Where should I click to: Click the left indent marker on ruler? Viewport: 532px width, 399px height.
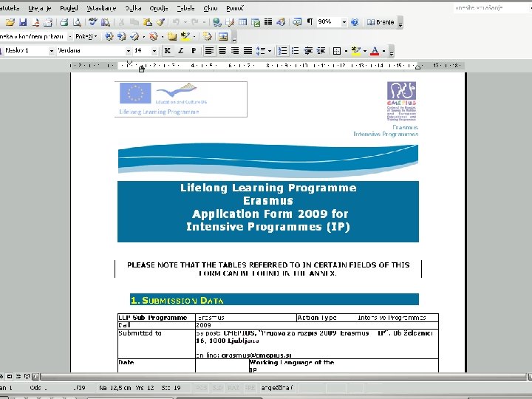click(141, 69)
